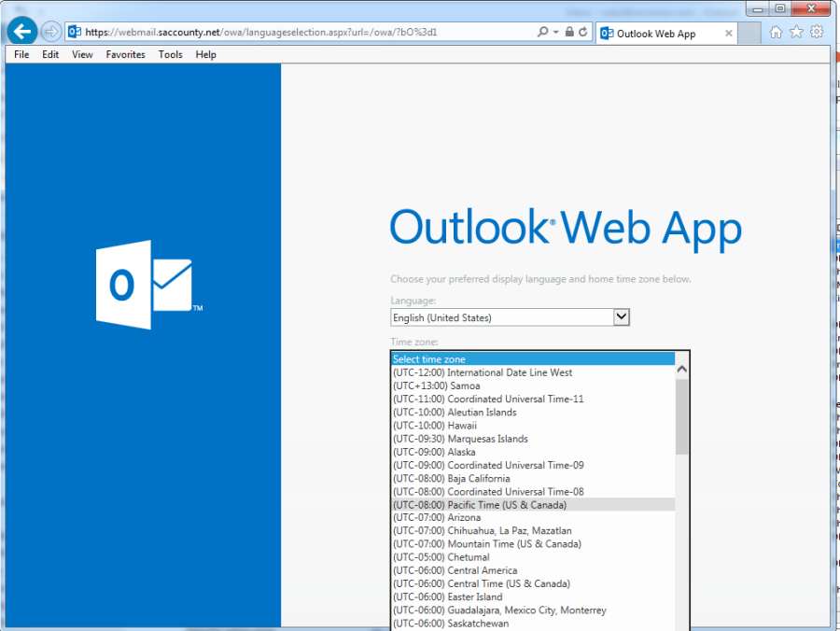Select 'Select time zone' placeholder entry

click(x=533, y=358)
